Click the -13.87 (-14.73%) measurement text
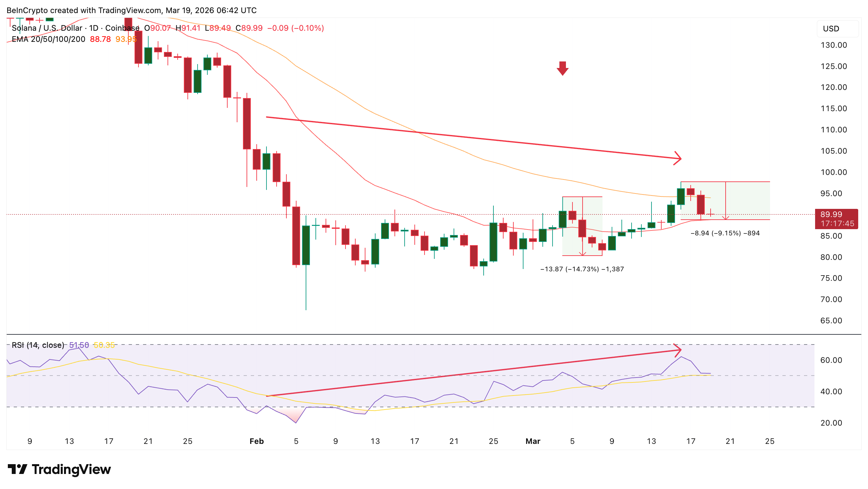 pyautogui.click(x=582, y=269)
